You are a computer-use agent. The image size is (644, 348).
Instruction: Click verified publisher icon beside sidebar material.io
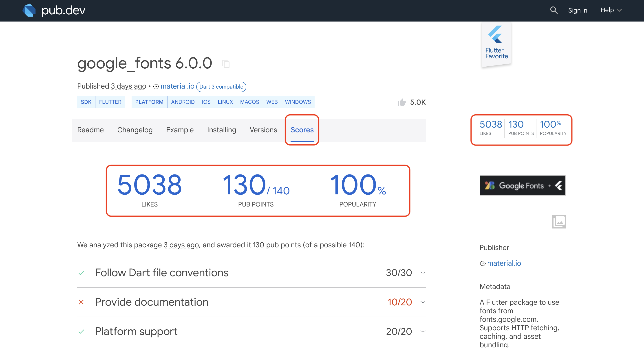pos(483,263)
